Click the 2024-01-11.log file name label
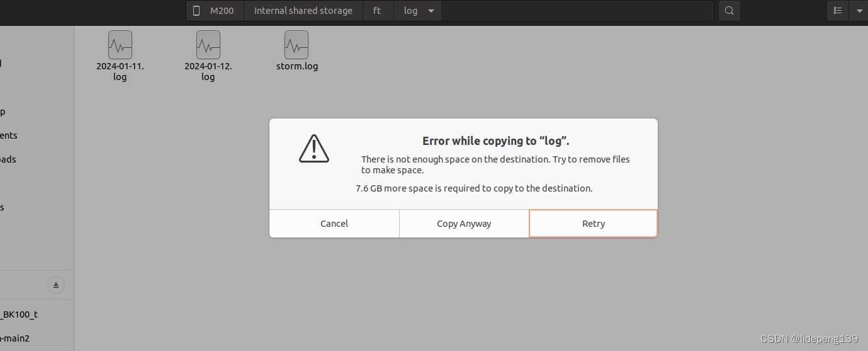This screenshot has width=868, height=351. 120,71
